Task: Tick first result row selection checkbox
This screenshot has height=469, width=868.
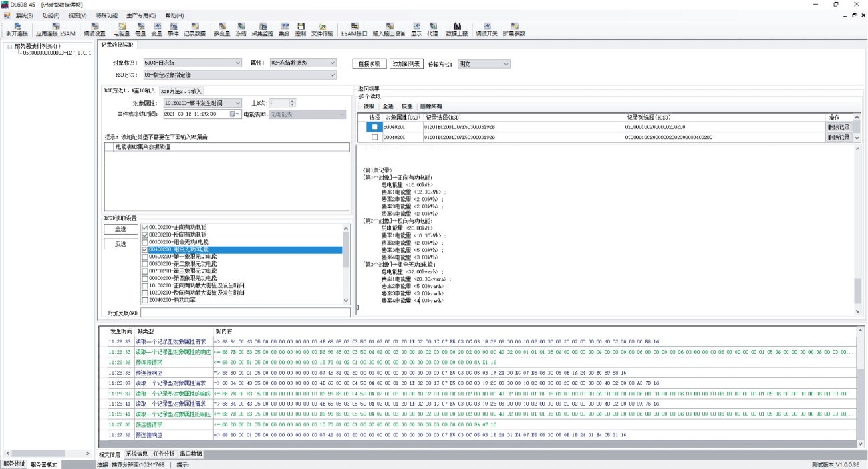Action: coord(374,126)
